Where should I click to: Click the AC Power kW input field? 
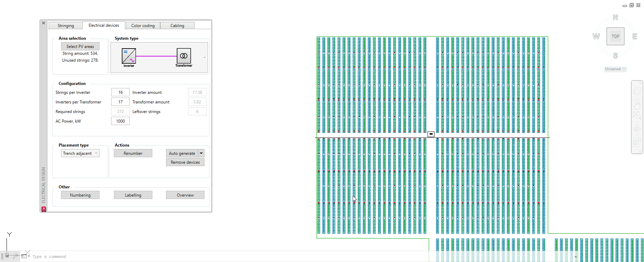click(x=120, y=121)
